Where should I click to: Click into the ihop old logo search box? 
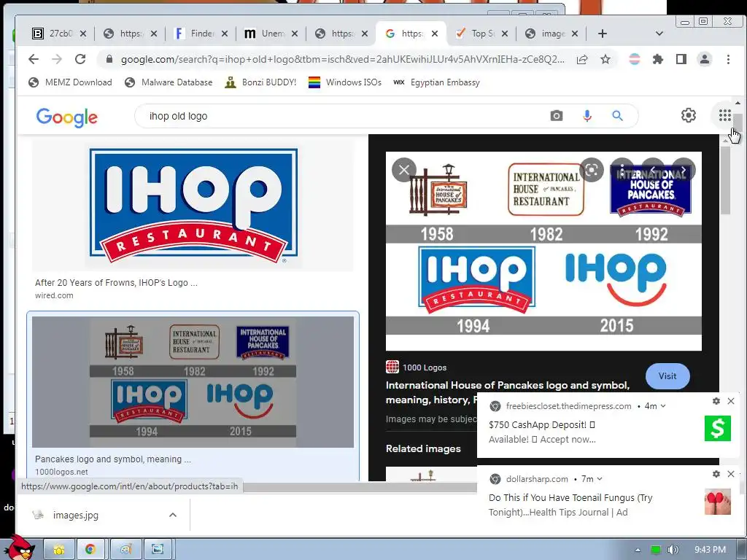point(343,116)
